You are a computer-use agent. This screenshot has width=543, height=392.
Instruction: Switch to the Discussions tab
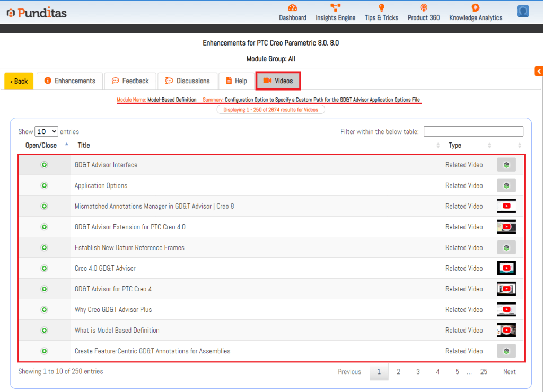(187, 81)
